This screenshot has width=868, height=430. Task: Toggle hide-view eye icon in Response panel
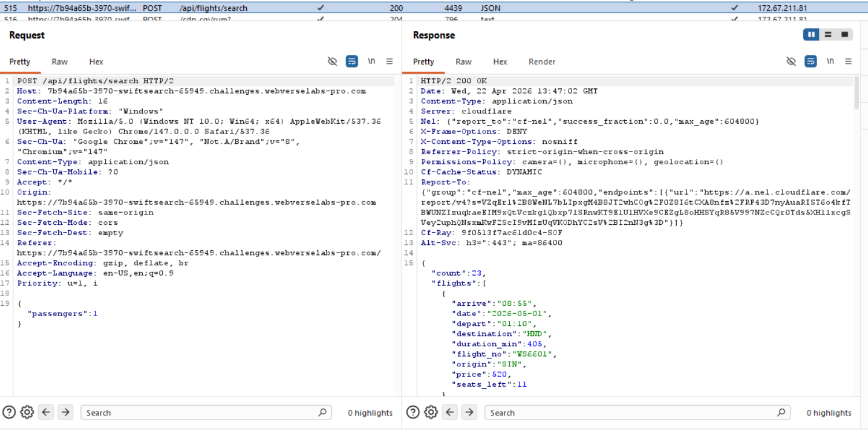(792, 61)
